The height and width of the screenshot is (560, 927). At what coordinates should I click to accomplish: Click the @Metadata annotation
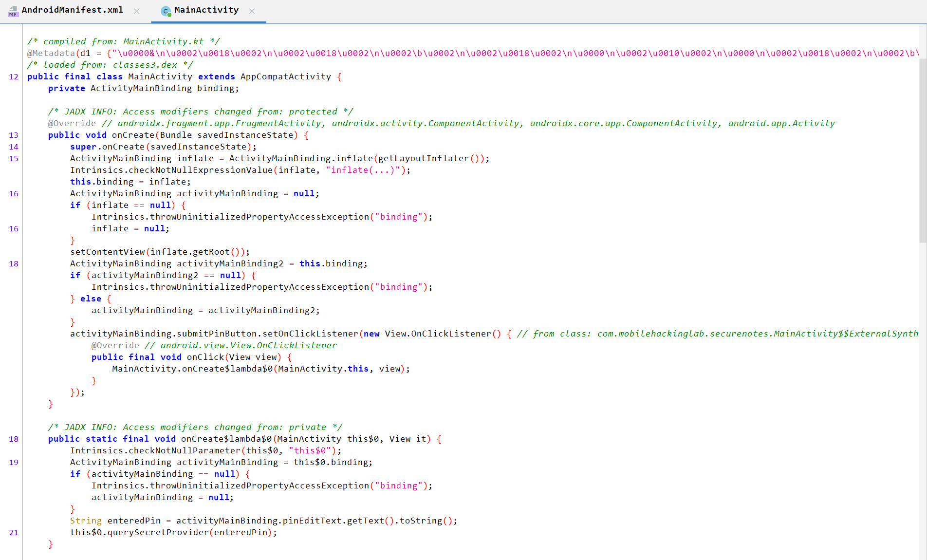tap(51, 54)
